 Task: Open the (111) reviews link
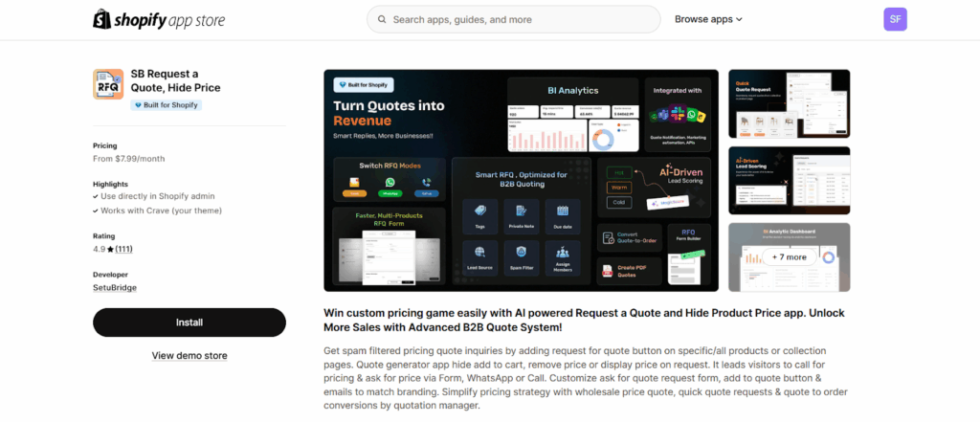pyautogui.click(x=123, y=249)
